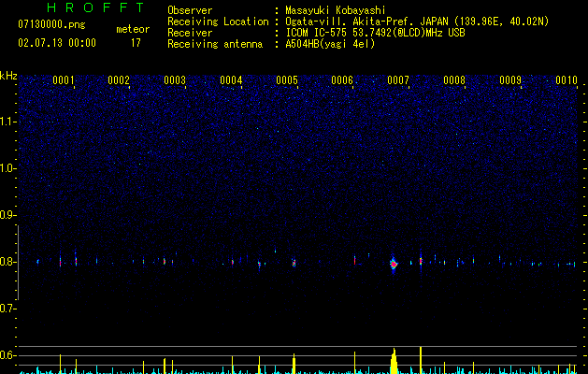Click time marker 0007
The image size is (588, 374).
(x=398, y=80)
